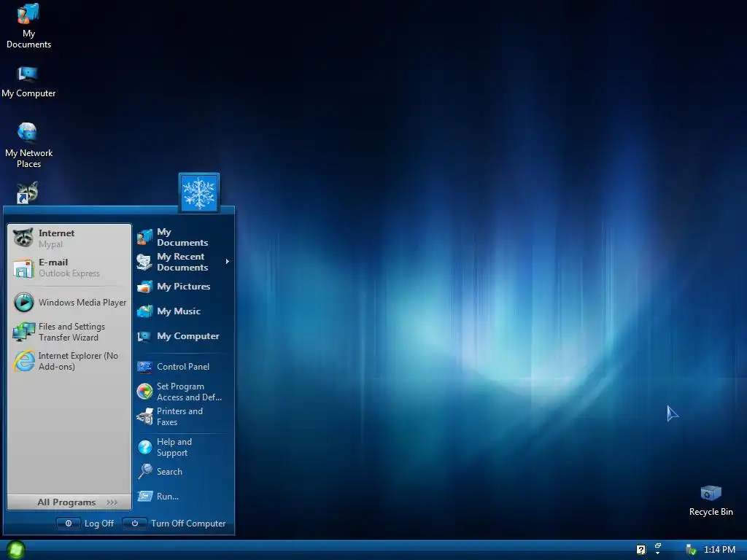The width and height of the screenshot is (747, 560).
Task: Expand All Programs
Action: coord(69,502)
